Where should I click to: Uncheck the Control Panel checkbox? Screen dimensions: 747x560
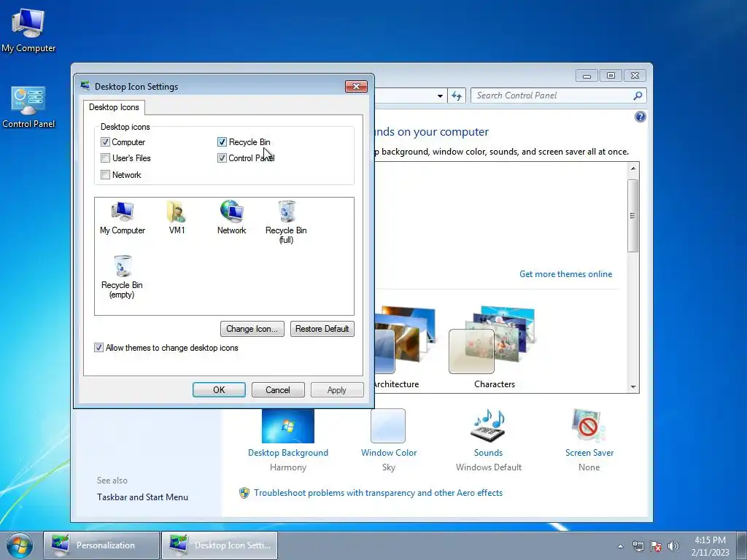click(222, 158)
